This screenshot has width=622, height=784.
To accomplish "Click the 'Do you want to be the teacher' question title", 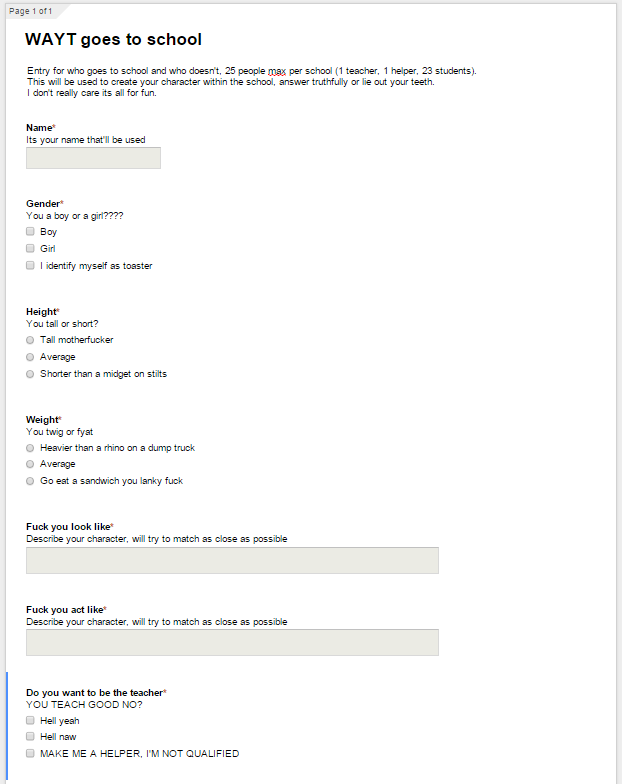I will tap(94, 692).
